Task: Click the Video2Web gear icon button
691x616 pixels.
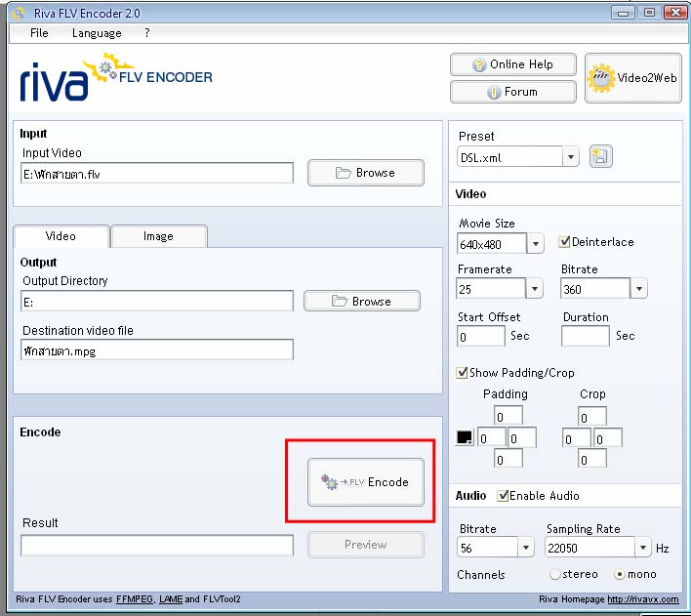Action: [x=632, y=78]
